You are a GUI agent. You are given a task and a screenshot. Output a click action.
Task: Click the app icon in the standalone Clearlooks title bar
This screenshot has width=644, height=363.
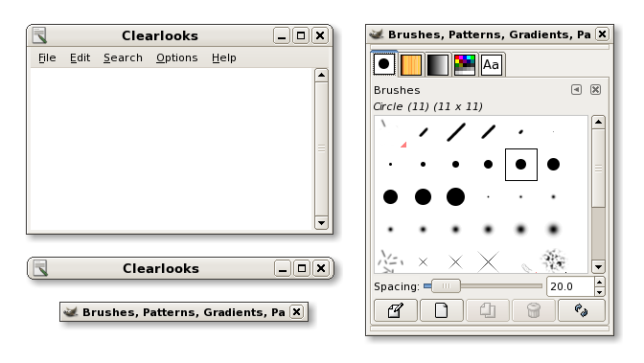(40, 268)
